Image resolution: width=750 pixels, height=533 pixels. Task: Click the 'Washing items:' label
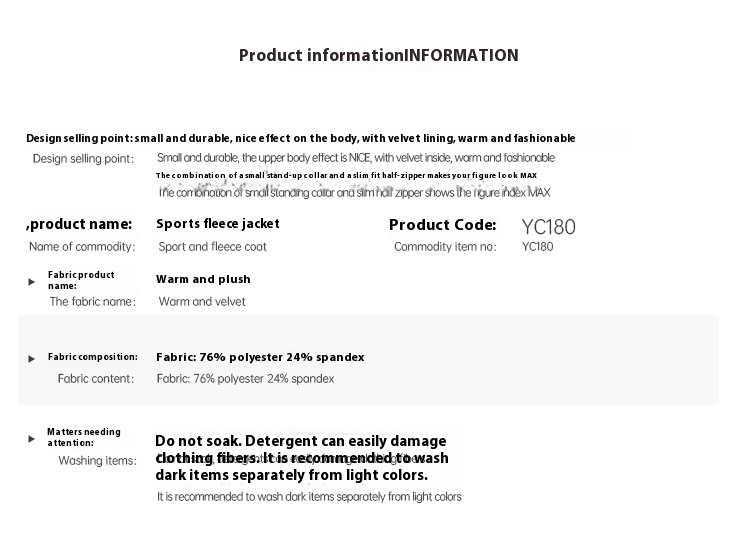point(97,461)
